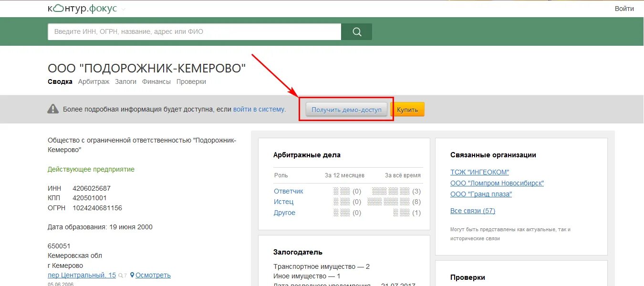Click the войти в систему link
The height and width of the screenshot is (286, 644).
click(x=259, y=109)
